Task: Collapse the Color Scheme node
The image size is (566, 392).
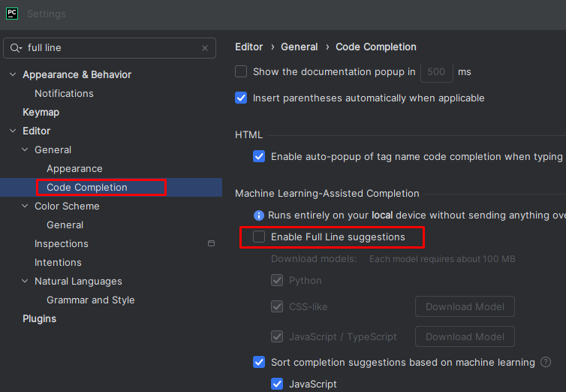Action: (25, 207)
